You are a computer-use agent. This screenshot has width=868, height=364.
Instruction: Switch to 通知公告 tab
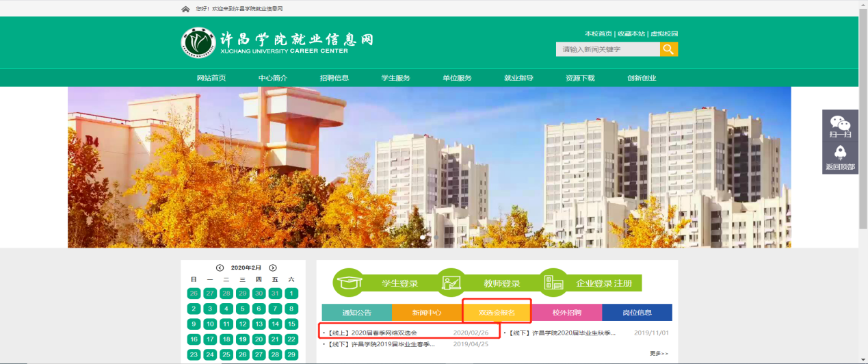(x=357, y=313)
